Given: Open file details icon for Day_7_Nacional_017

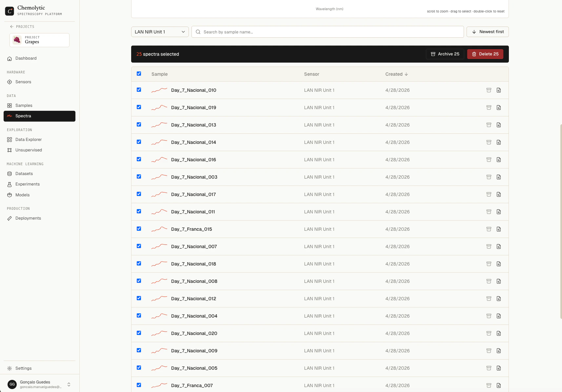Looking at the screenshot, I should coord(499,194).
